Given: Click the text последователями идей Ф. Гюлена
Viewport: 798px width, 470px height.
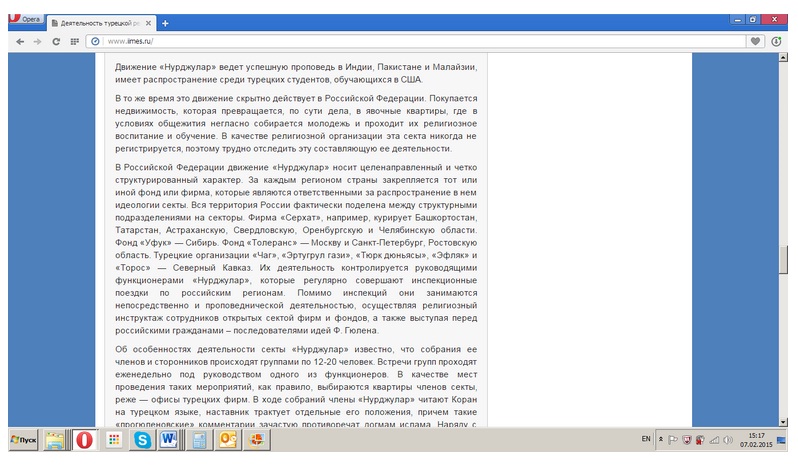Looking at the screenshot, I should click(x=306, y=331).
